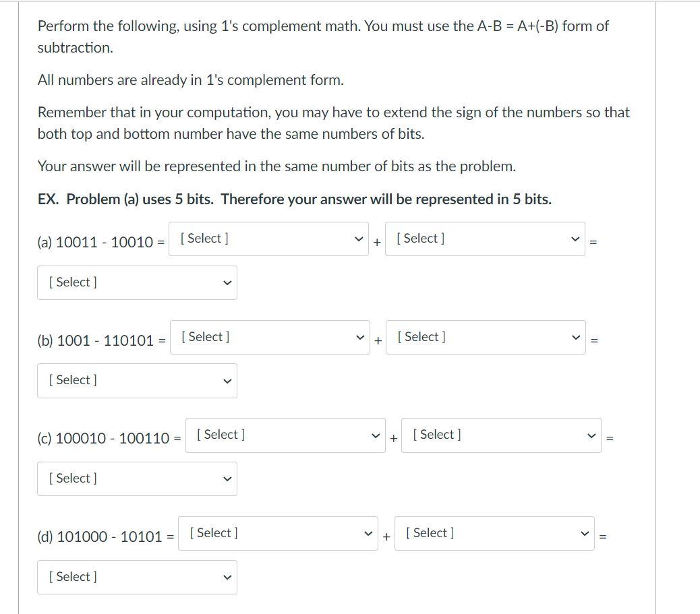Viewport: 700px width, 614px height.
Task: Open the second [ Select ] dropdown for problem (b)
Action: tap(485, 337)
